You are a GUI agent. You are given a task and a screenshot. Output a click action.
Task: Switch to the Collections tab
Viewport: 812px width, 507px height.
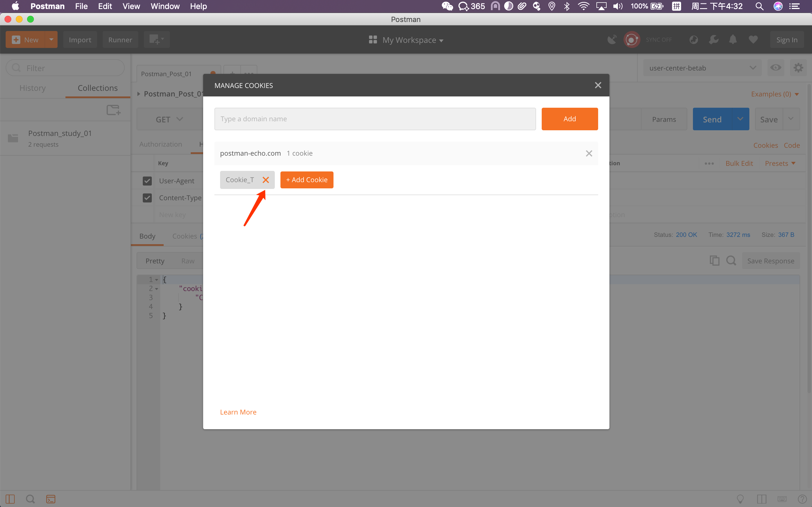click(98, 88)
